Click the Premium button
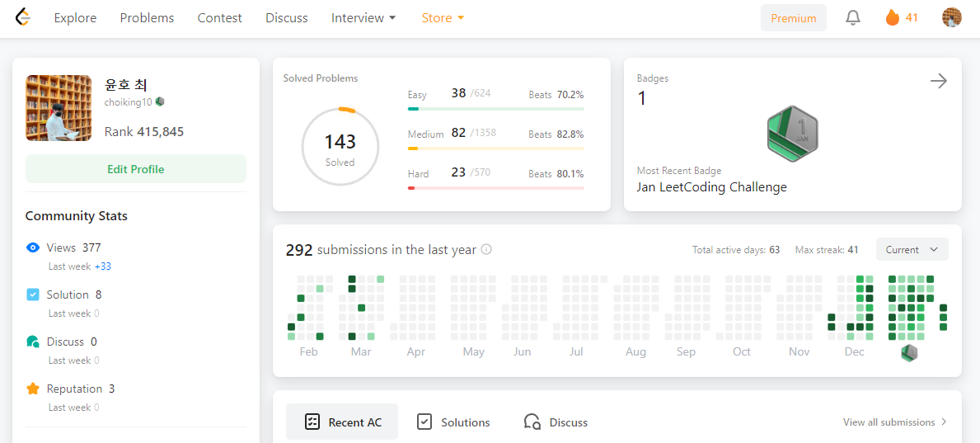 pyautogui.click(x=793, y=18)
